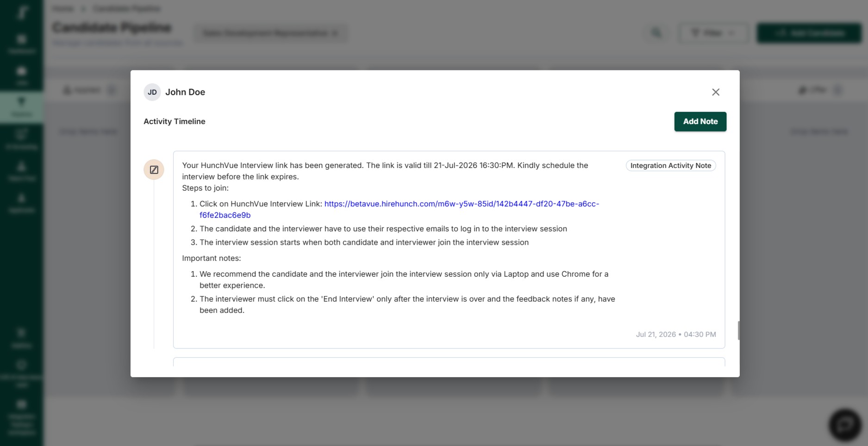868x446 pixels.
Task: Click the Add Candidate button in background
Action: coord(809,33)
